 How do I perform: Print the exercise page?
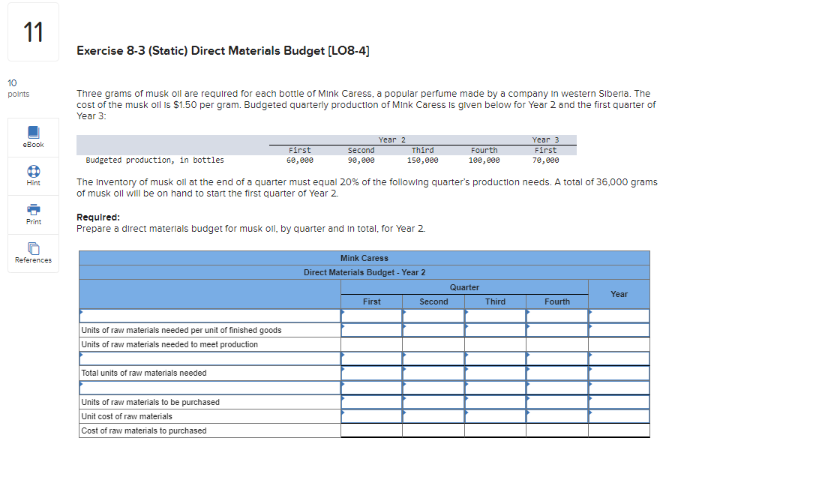32,215
